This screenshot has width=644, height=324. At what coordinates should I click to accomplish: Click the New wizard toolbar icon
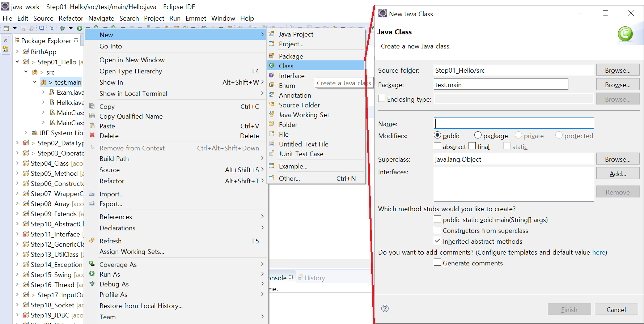[6, 28]
